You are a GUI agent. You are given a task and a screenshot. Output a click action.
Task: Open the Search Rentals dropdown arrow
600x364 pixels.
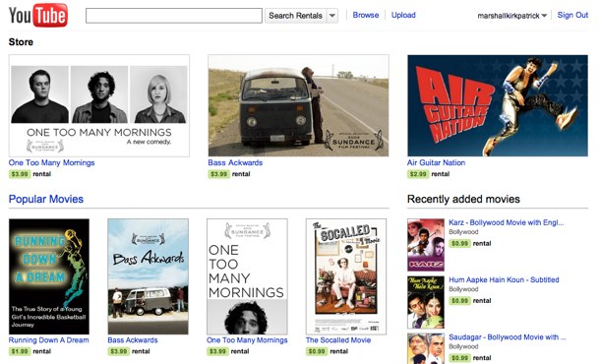tap(332, 16)
